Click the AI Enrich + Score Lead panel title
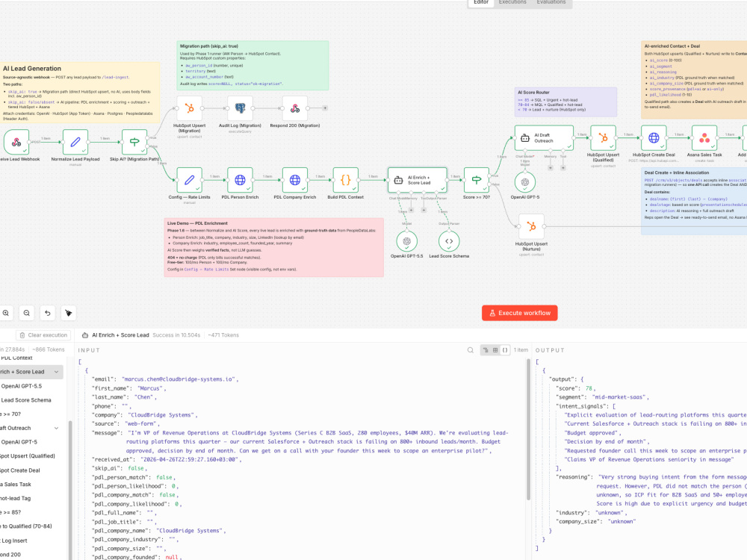This screenshot has height=560, width=747. click(x=120, y=335)
